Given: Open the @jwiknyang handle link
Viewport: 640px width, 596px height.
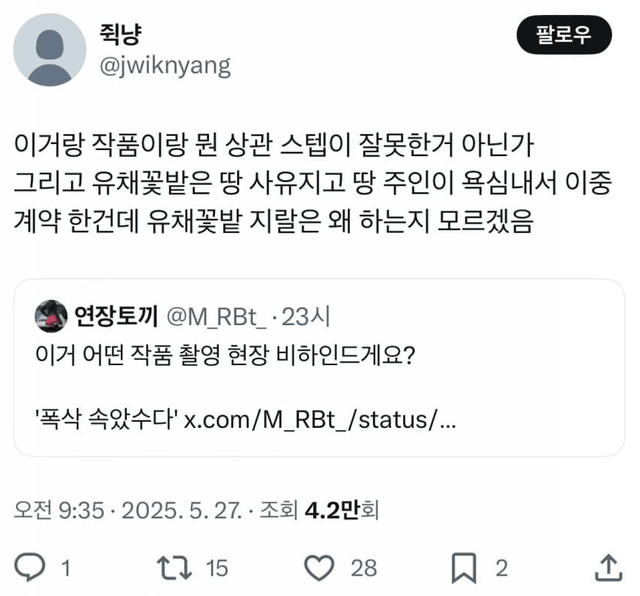Looking at the screenshot, I should [166, 66].
